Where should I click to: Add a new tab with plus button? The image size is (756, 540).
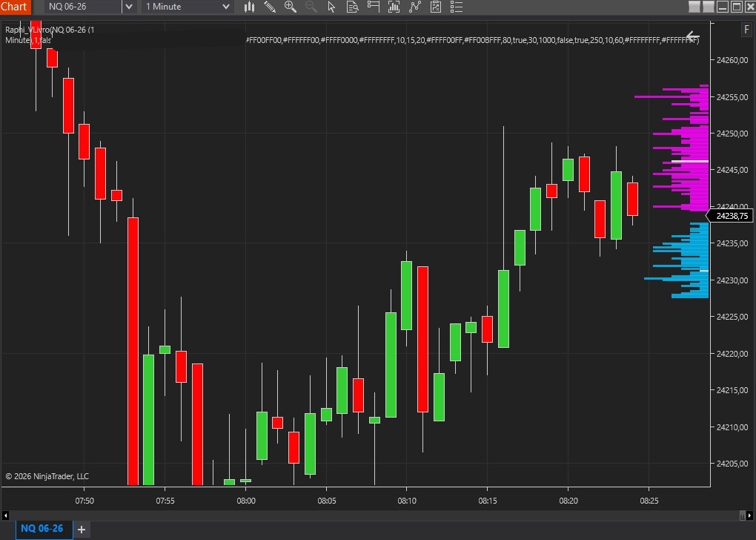pos(82,529)
